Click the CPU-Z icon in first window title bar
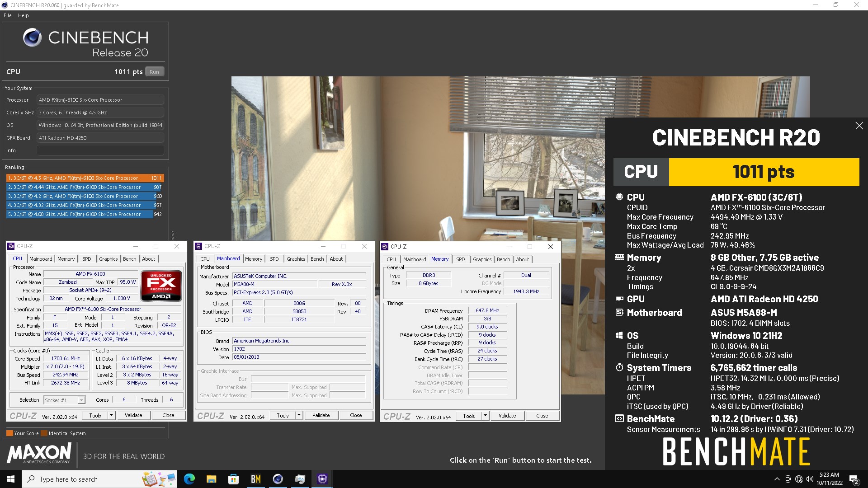The width and height of the screenshot is (868, 488). 11,246
